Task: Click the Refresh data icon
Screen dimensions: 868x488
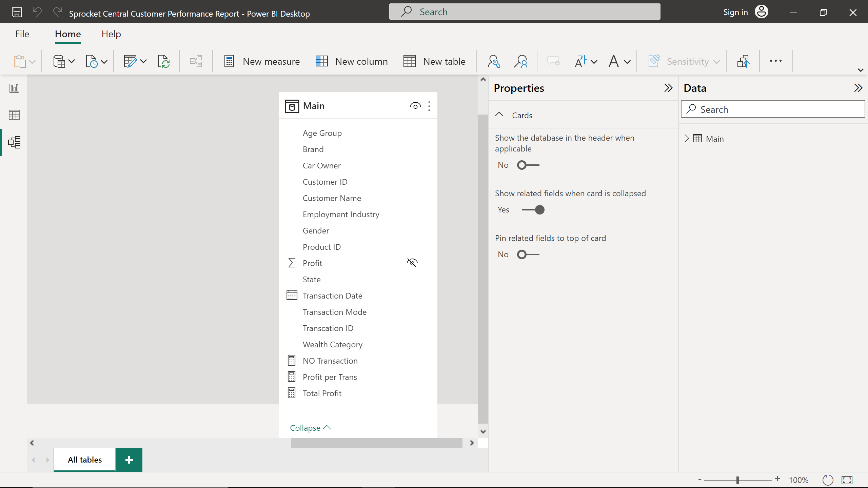Action: [x=164, y=61]
